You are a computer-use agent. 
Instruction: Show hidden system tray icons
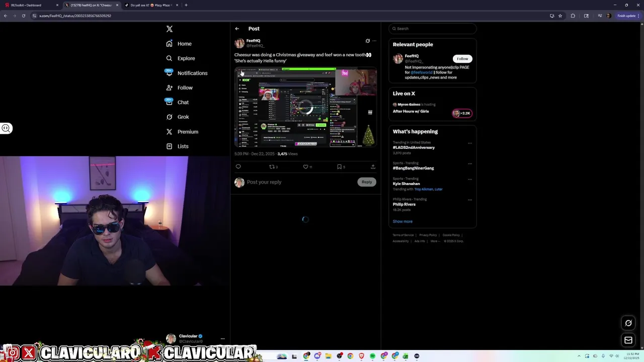[579, 356]
